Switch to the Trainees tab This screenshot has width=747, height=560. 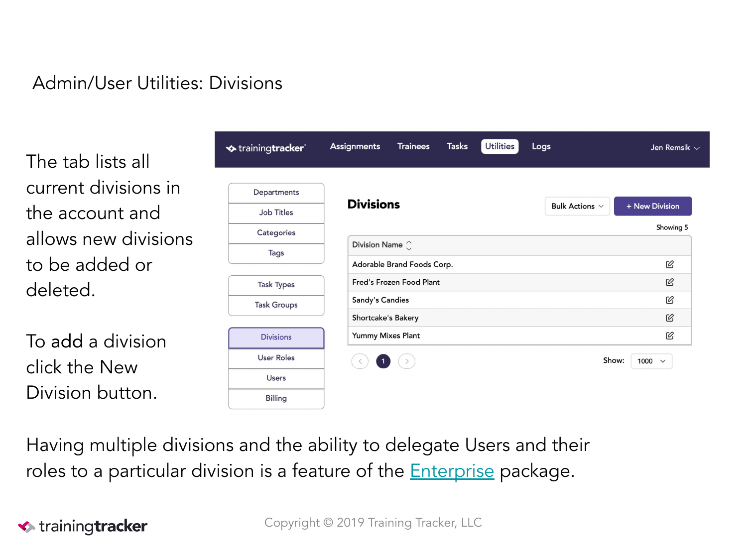tap(413, 146)
